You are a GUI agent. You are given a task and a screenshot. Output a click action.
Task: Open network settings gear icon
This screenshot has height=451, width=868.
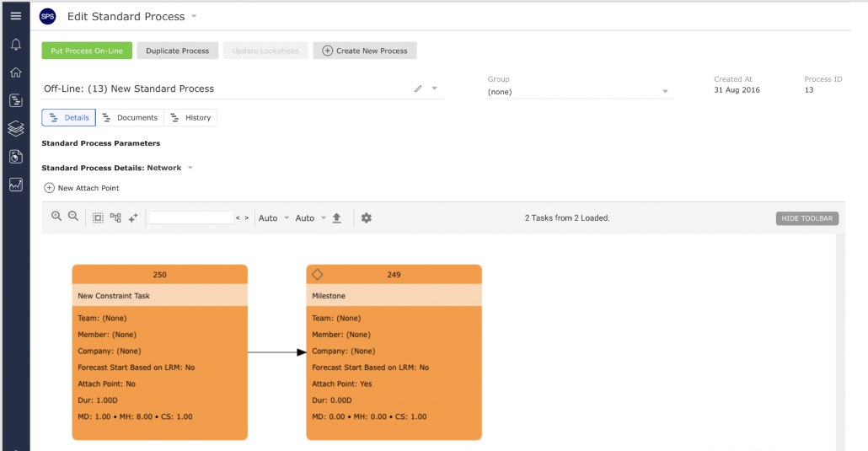pyautogui.click(x=366, y=217)
